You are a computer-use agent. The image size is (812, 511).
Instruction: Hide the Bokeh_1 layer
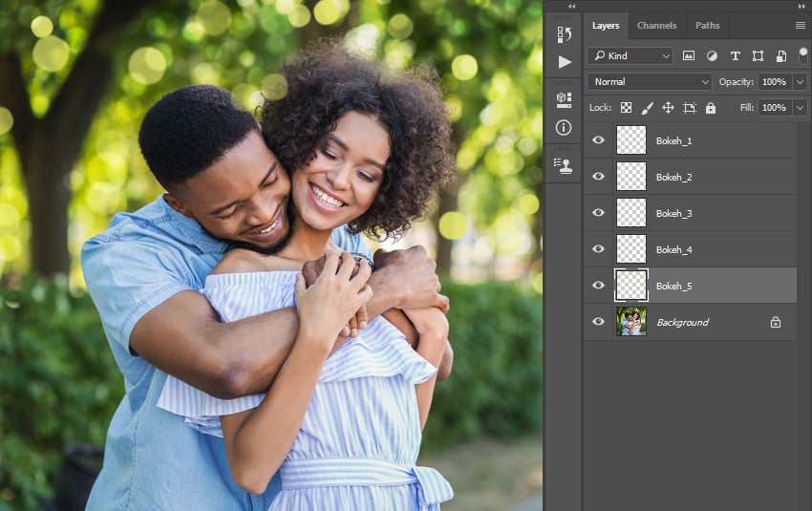[x=599, y=140]
